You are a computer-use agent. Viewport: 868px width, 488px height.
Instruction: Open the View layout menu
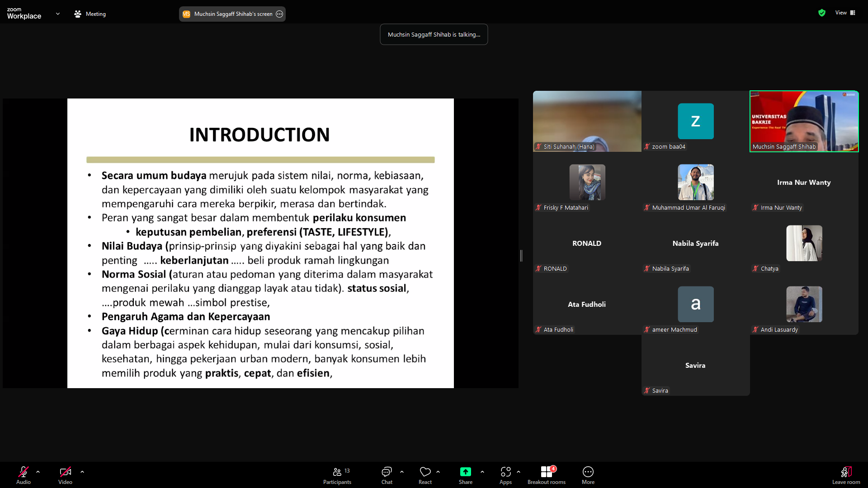[x=845, y=13]
